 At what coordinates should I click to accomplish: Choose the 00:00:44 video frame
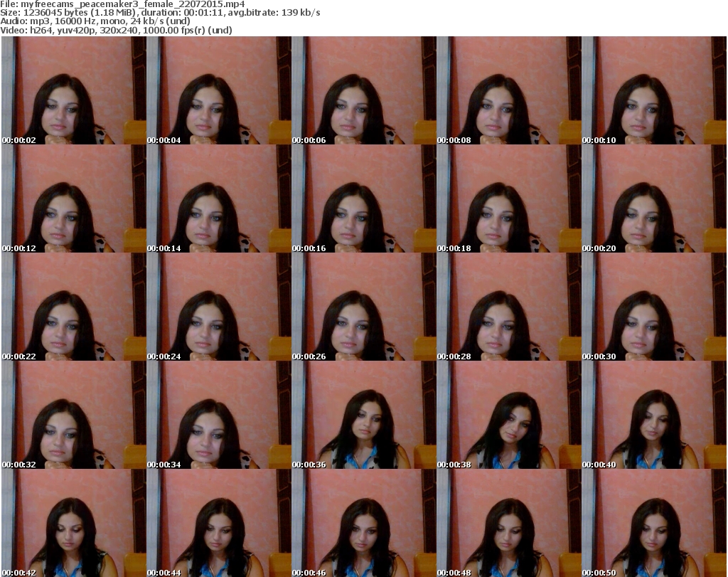(x=219, y=523)
